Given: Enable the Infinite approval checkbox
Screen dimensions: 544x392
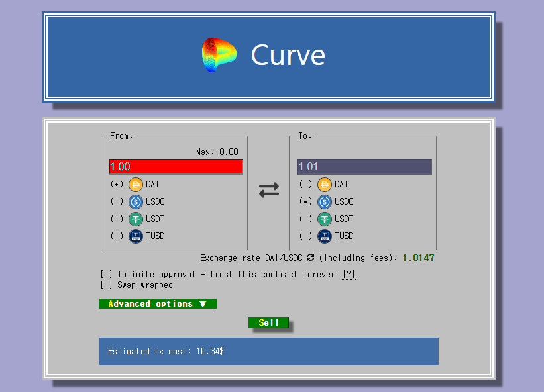Looking at the screenshot, I should point(107,275).
